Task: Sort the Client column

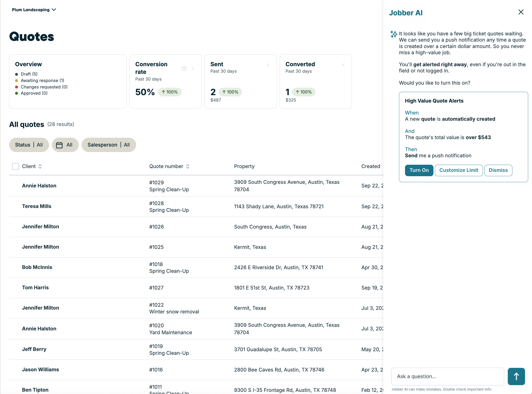Action: tap(40, 166)
